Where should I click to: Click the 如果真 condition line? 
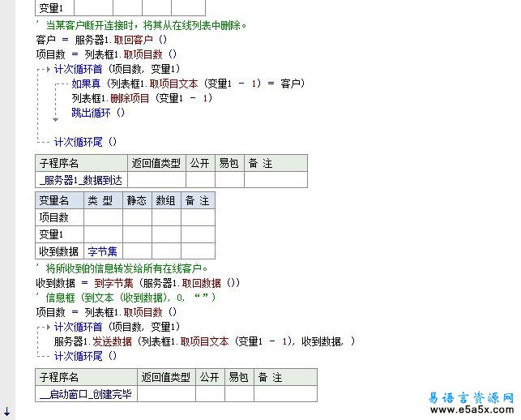point(188,84)
